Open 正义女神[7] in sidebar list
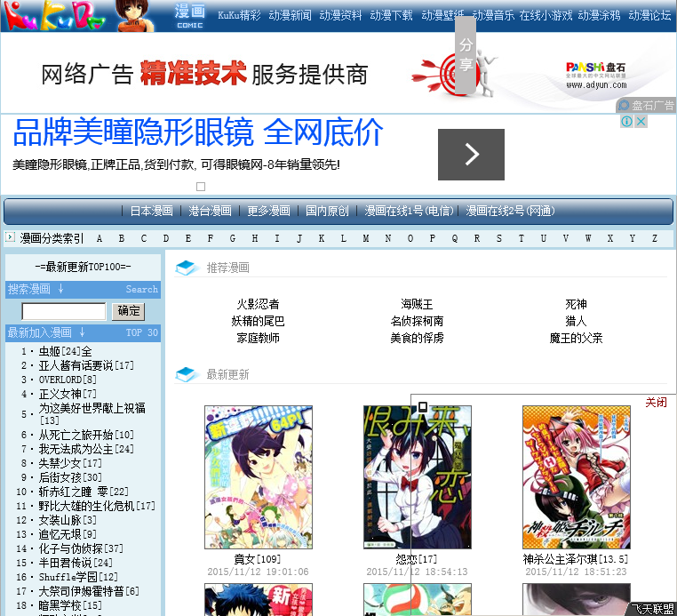 (x=68, y=394)
